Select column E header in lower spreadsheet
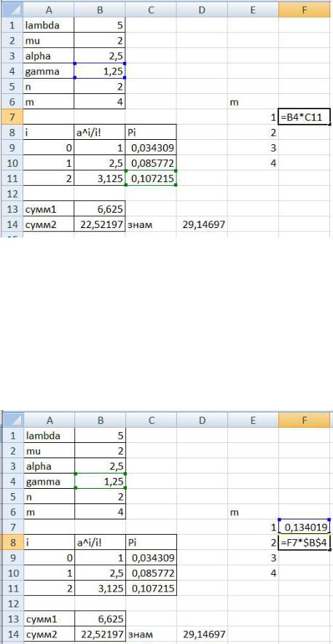The height and width of the screenshot is (644, 333). (253, 420)
